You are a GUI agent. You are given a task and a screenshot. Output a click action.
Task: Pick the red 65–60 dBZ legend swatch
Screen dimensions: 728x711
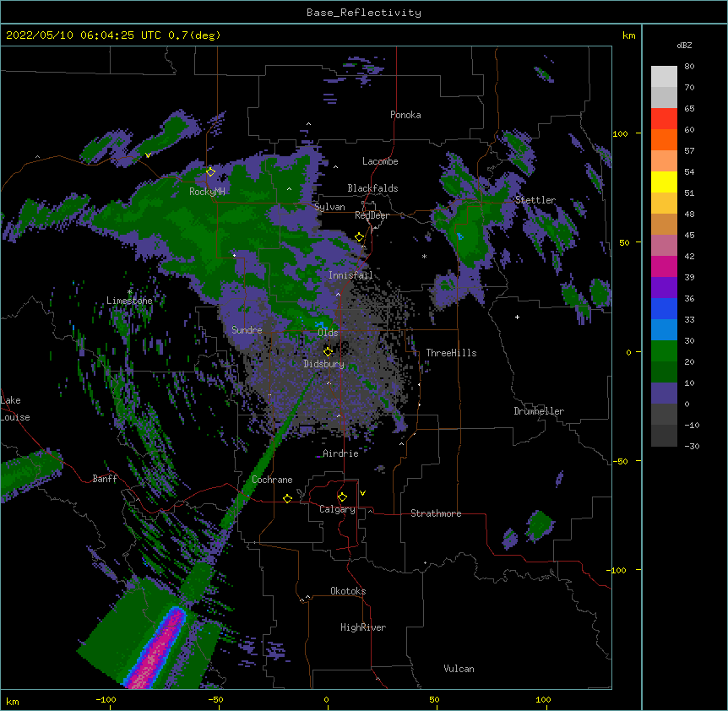click(664, 119)
